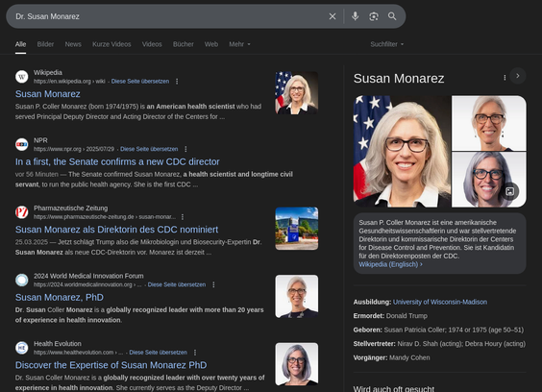The height and width of the screenshot is (392, 542).
Task: Open three-dot menu for Pharmazeutische Zeitung result
Action: [x=183, y=217]
